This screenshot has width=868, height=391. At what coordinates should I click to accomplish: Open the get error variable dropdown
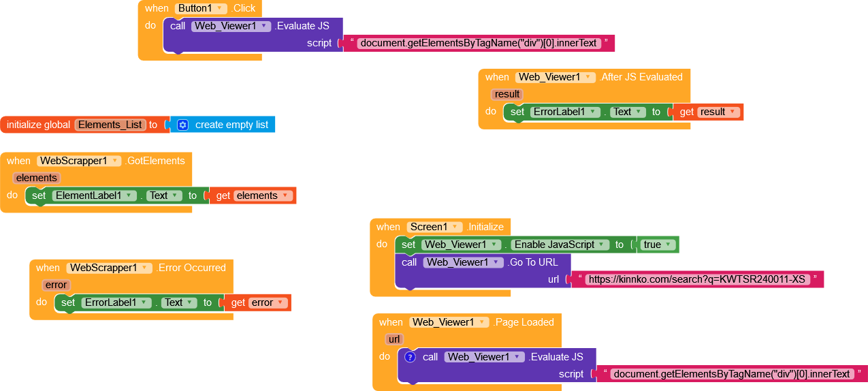tap(269, 302)
